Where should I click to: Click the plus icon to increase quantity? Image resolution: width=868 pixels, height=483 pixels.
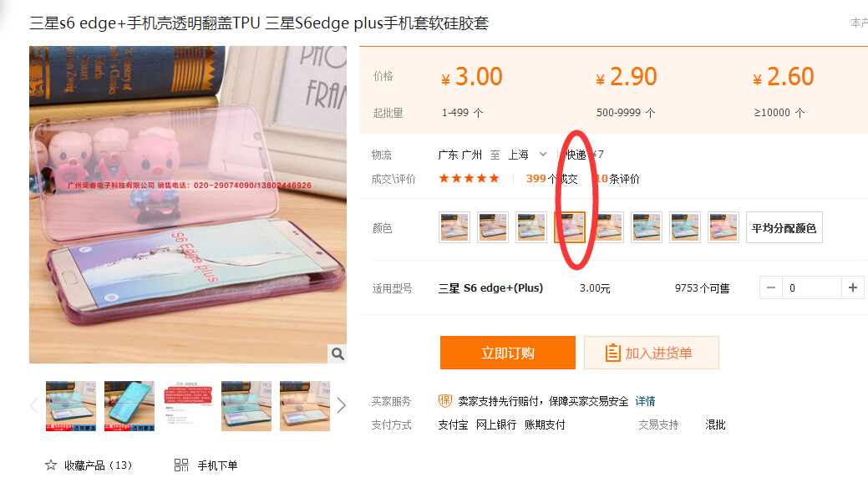coord(852,287)
